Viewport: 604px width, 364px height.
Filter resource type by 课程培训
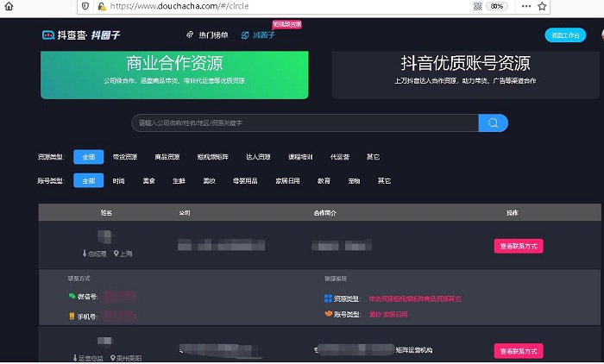[300, 157]
